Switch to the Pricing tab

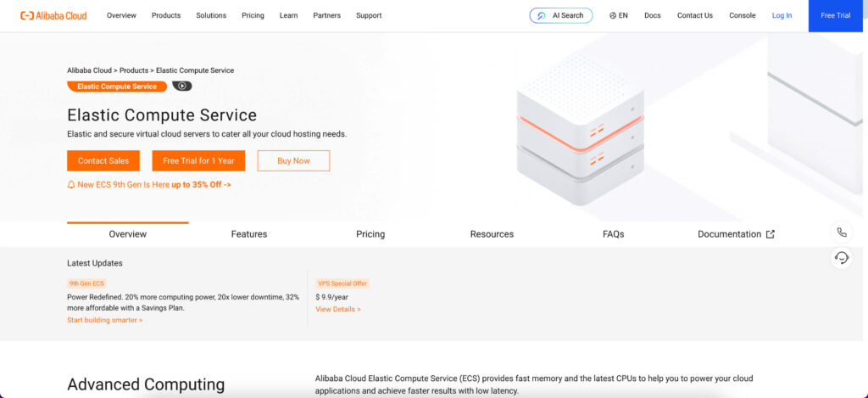[x=370, y=234]
